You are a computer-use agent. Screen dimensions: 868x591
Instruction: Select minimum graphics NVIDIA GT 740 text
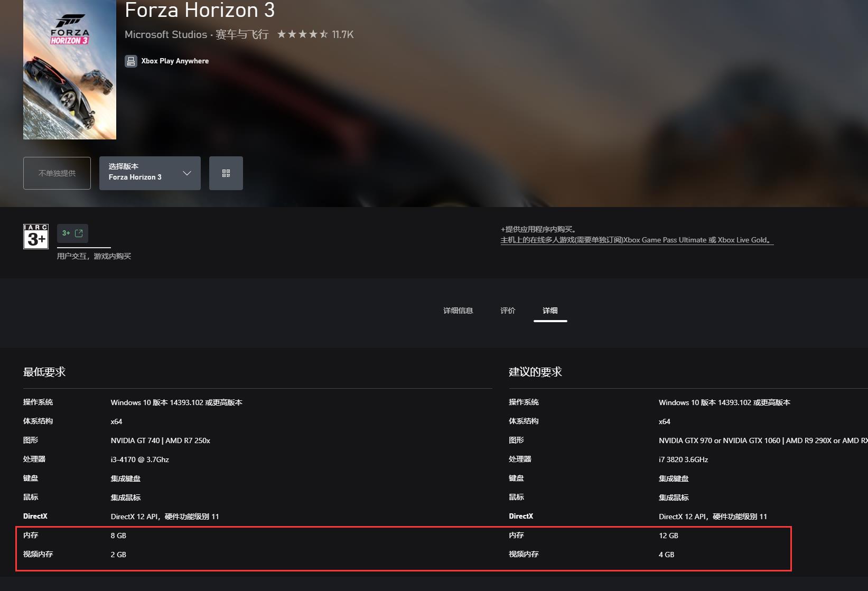click(x=161, y=440)
